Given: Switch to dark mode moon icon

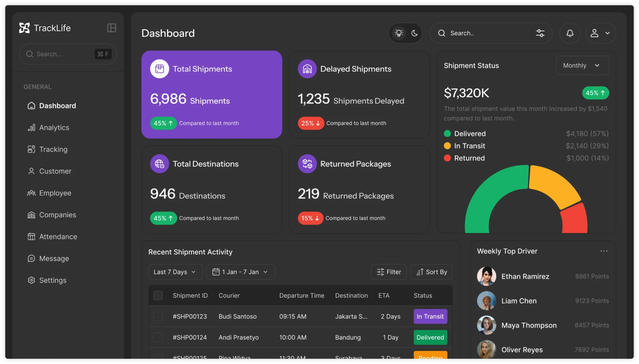Looking at the screenshot, I should pyautogui.click(x=414, y=33).
